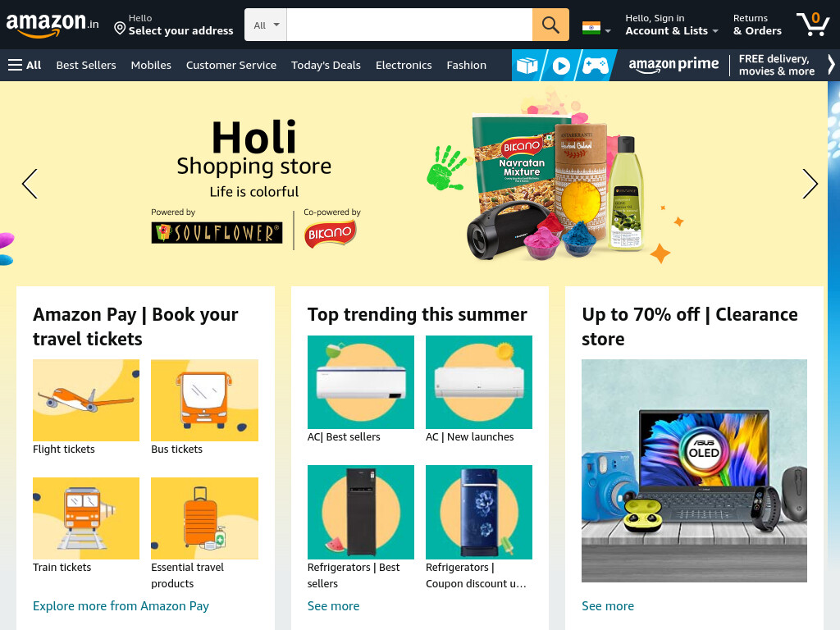Click Explore more from Amazon Pay link
840x630 pixels.
point(121,606)
